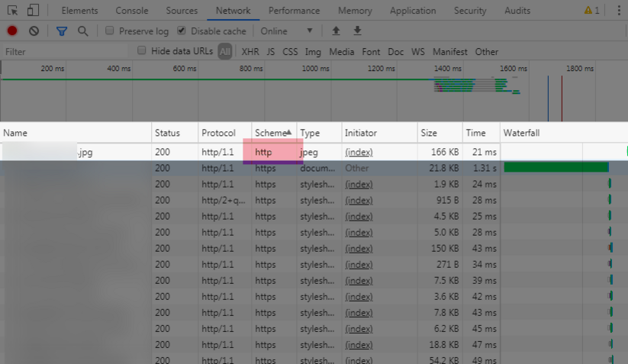Toggle the device toolbar icon

pyautogui.click(x=33, y=11)
